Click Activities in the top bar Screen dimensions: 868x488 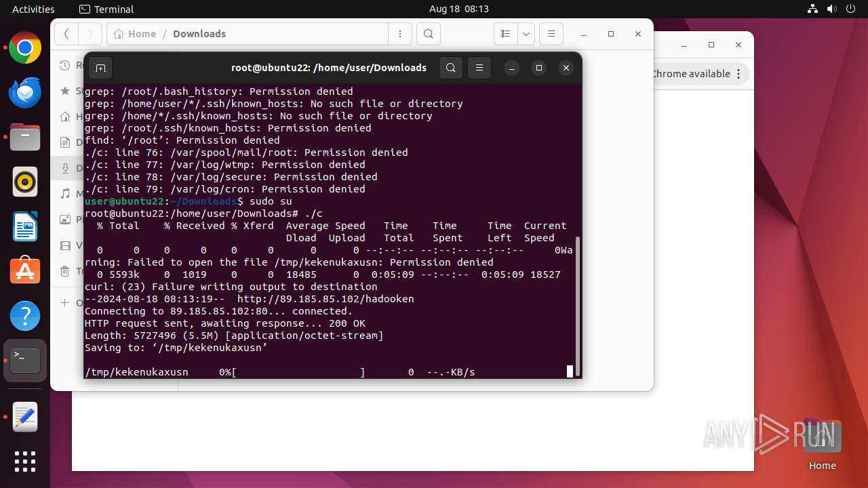coord(33,9)
